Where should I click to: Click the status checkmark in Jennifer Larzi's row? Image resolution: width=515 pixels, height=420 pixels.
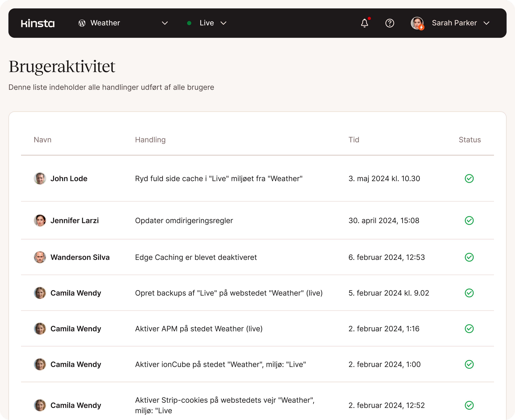tap(469, 220)
